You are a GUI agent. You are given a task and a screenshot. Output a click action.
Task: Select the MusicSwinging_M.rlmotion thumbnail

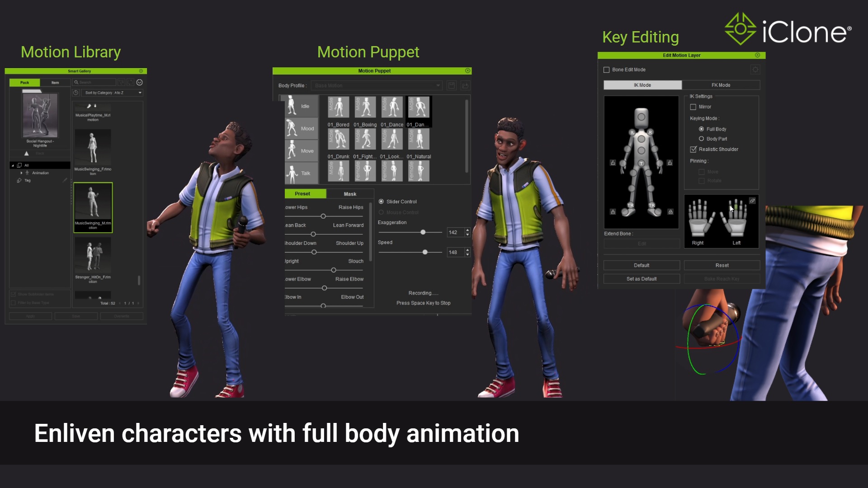click(93, 207)
